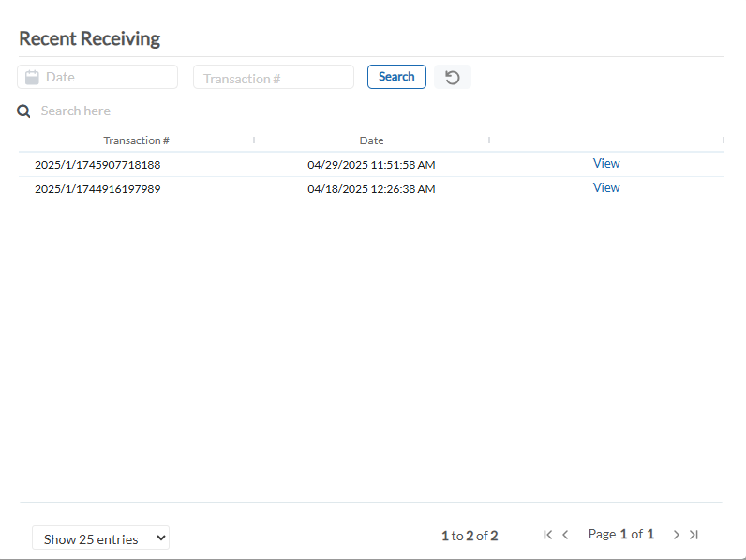
Task: Select date 04/29/2025 11:51:58 AM
Action: pos(371,165)
